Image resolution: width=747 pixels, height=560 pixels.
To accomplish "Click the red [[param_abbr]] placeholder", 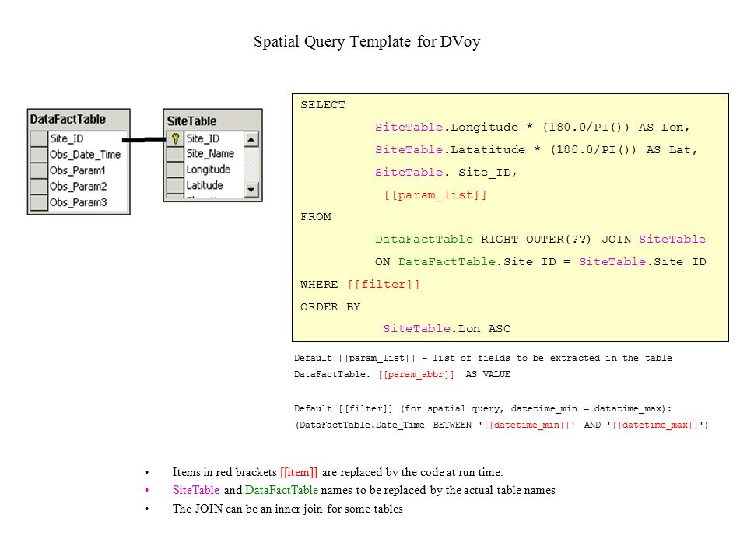I will tap(416, 374).
